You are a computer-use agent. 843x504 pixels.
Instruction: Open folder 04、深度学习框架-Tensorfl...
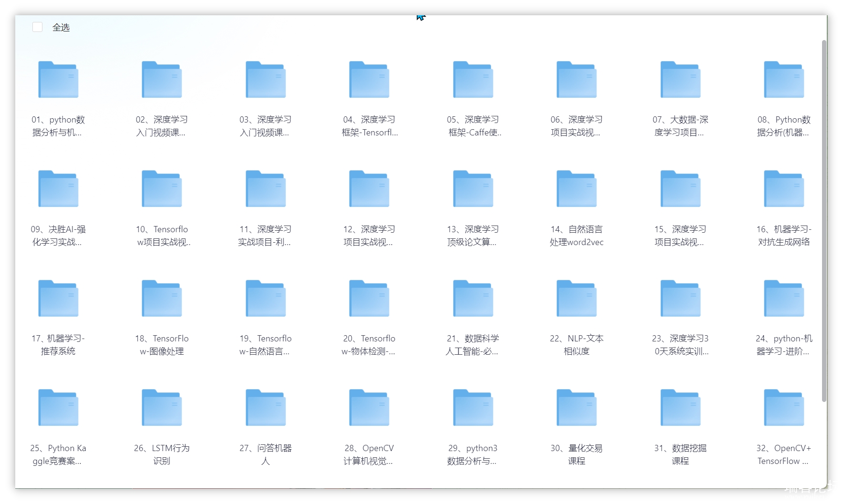369,80
